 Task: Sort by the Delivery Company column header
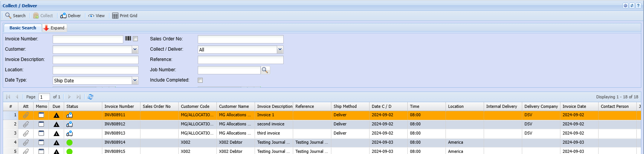[541, 106]
